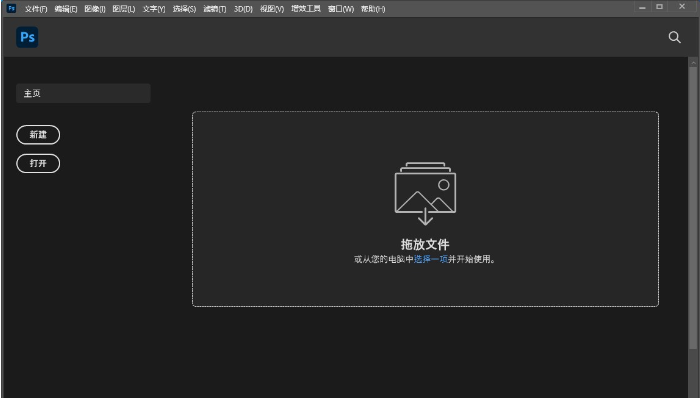Open the 图层(L) menu

point(124,9)
